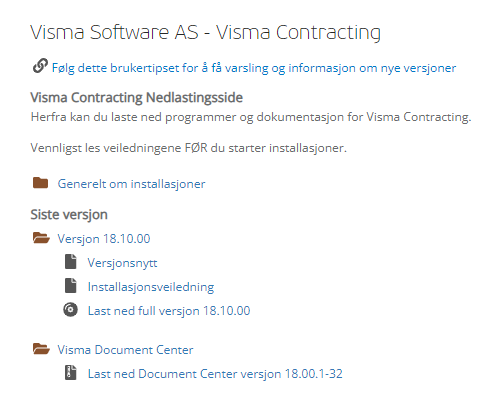This screenshot has width=491, height=397.
Task: Open the Installasjonsveiledning guide link
Action: (x=151, y=287)
